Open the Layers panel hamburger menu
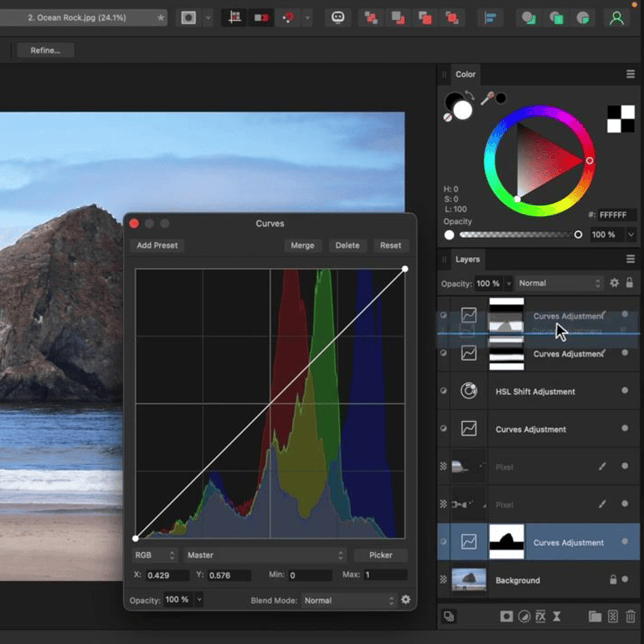The image size is (644, 644). (631, 259)
